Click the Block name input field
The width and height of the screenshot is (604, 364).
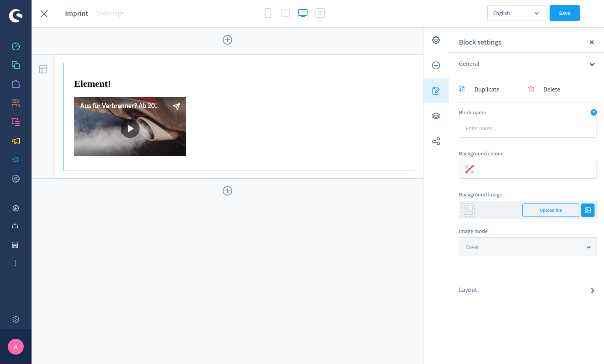click(528, 128)
